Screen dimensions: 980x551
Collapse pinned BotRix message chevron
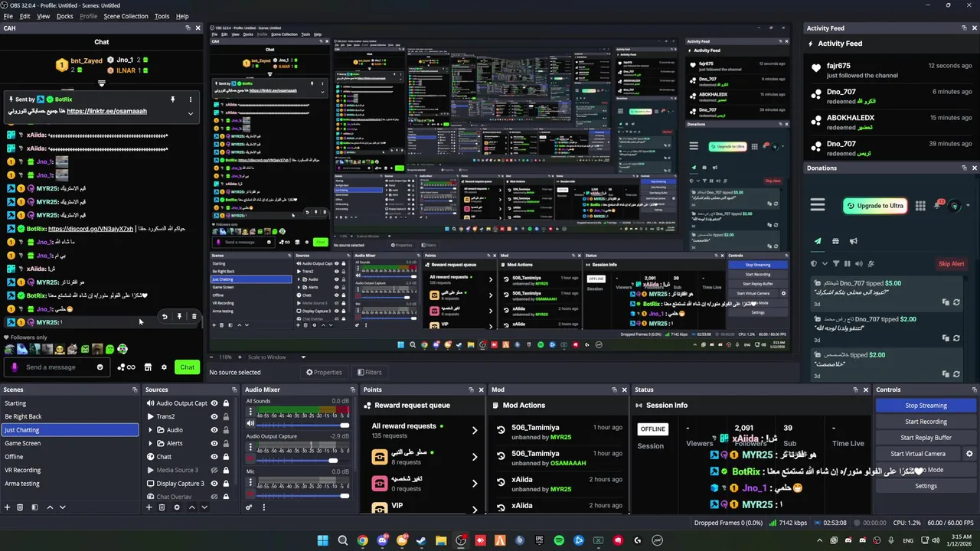(x=191, y=113)
